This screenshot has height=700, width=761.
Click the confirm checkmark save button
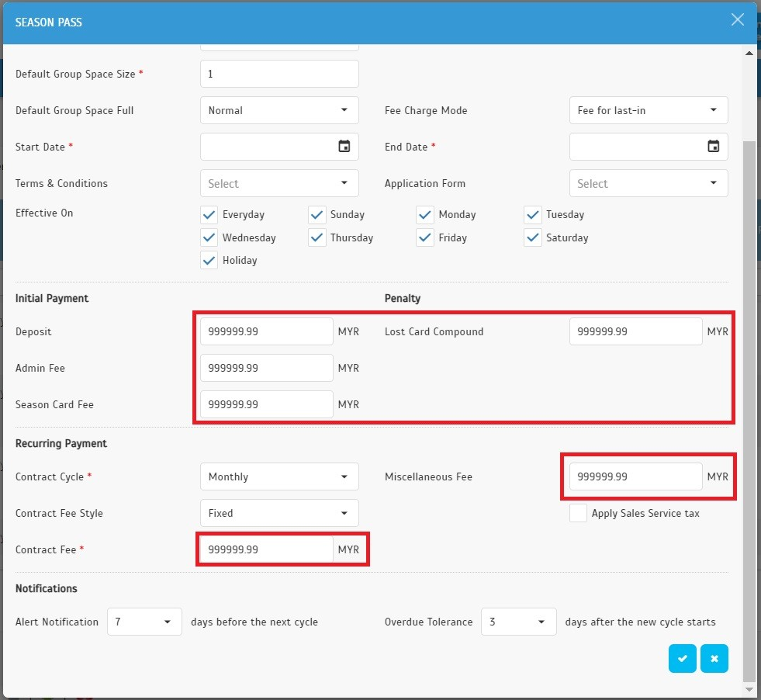click(x=682, y=659)
